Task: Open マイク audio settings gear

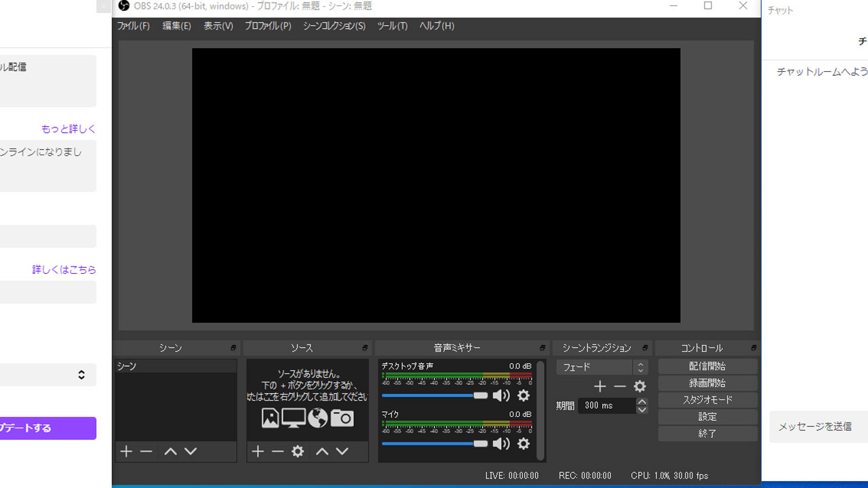Action: 524,444
